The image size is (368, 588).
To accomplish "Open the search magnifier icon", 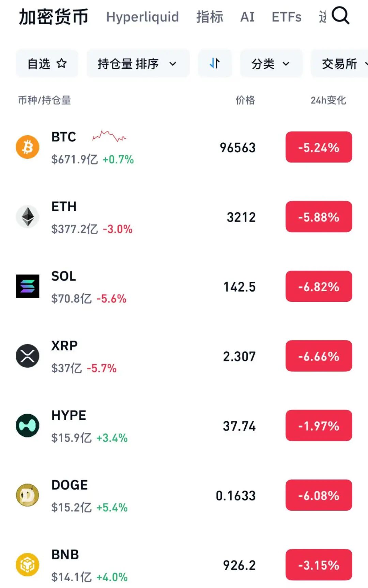I will [340, 16].
